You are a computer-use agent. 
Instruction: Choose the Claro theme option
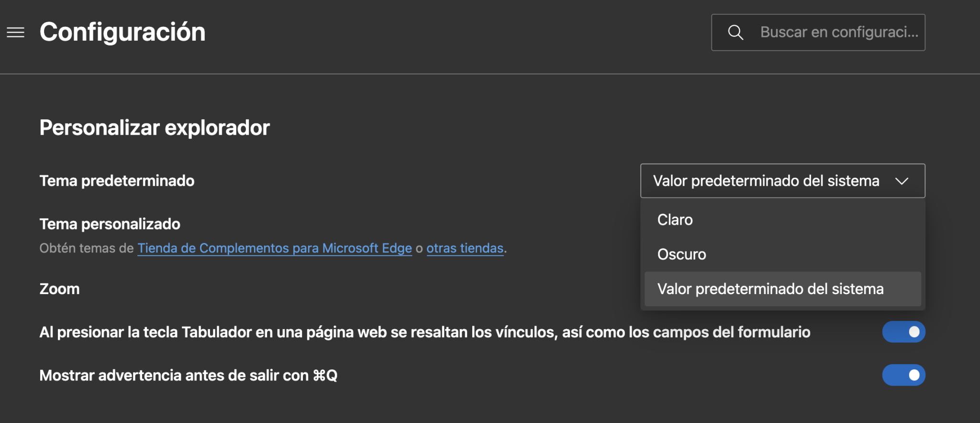pos(783,220)
